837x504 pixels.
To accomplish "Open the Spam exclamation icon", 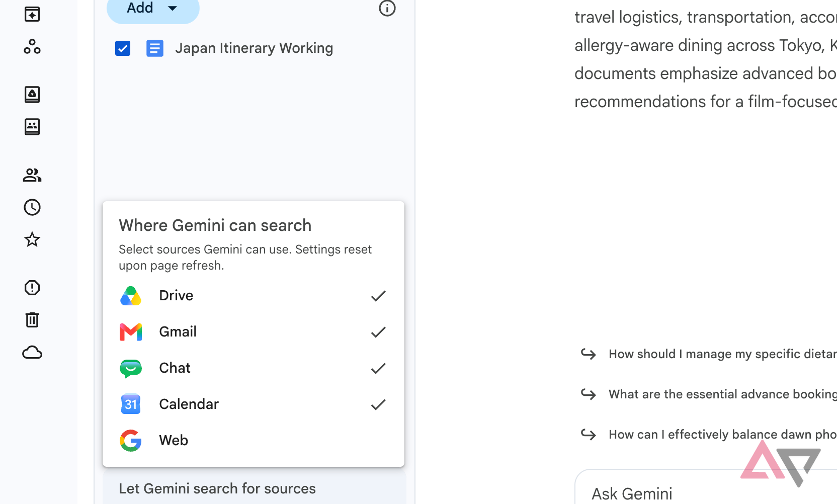I will click(32, 288).
